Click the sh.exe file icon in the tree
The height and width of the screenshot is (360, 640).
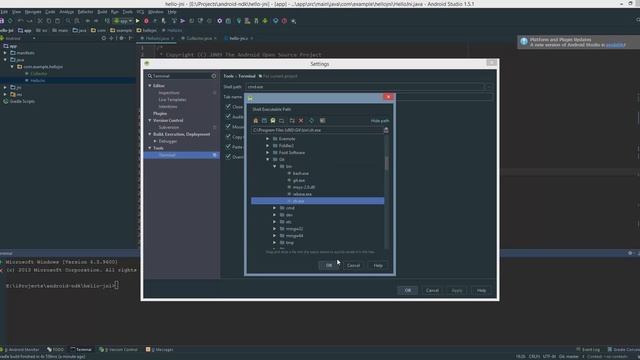pyautogui.click(x=289, y=201)
